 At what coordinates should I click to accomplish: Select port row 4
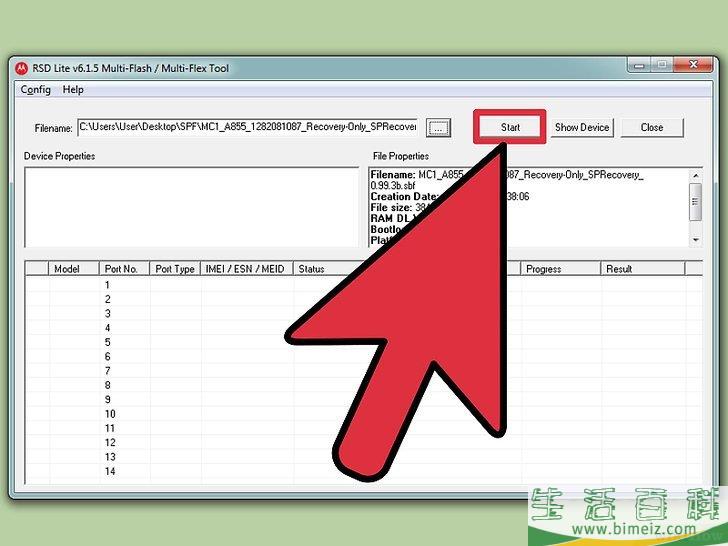[364, 328]
